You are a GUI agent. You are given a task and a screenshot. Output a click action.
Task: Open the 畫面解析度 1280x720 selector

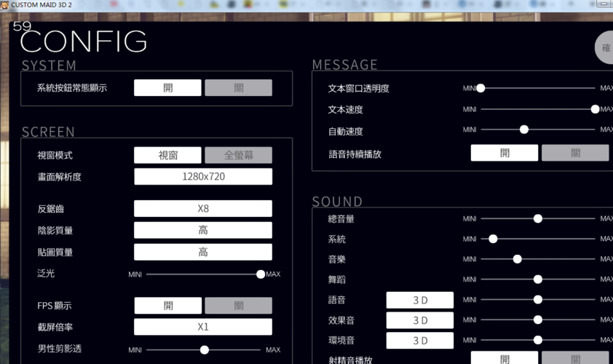[203, 176]
